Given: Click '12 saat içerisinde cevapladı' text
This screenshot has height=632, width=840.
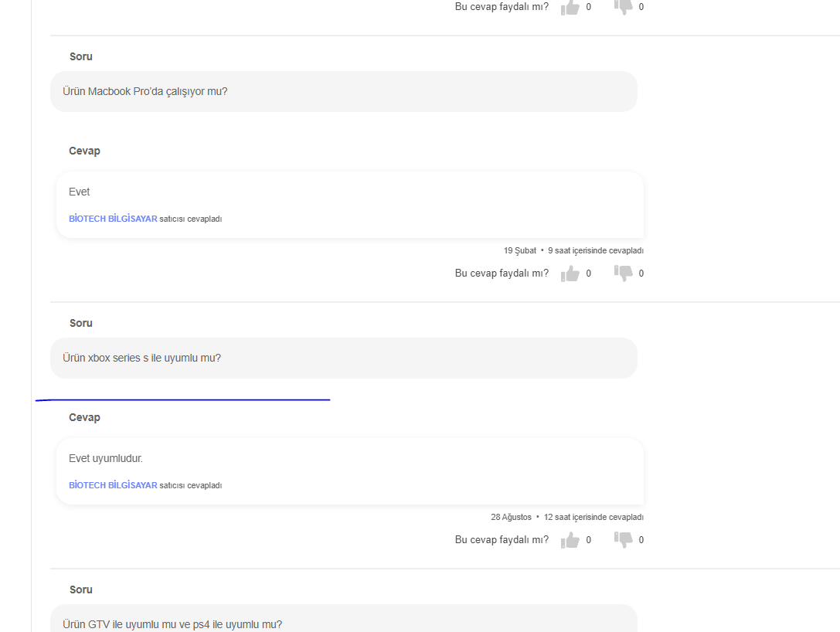Looking at the screenshot, I should 593,517.
